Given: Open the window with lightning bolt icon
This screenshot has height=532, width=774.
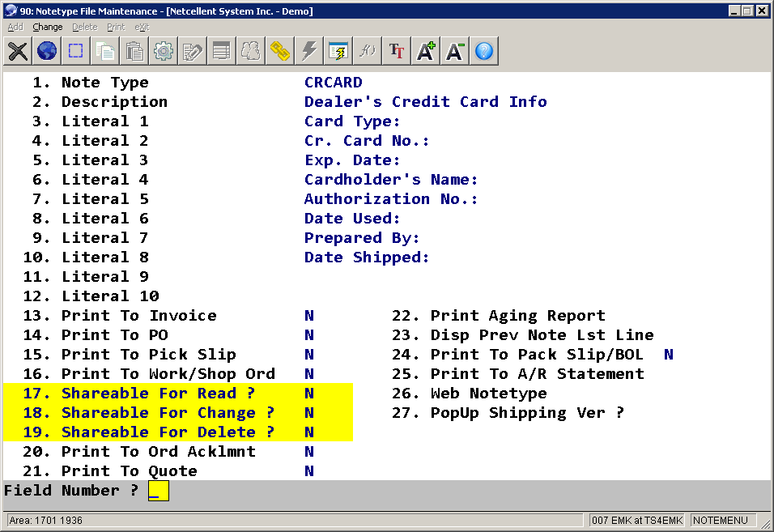Looking at the screenshot, I should tap(338, 52).
